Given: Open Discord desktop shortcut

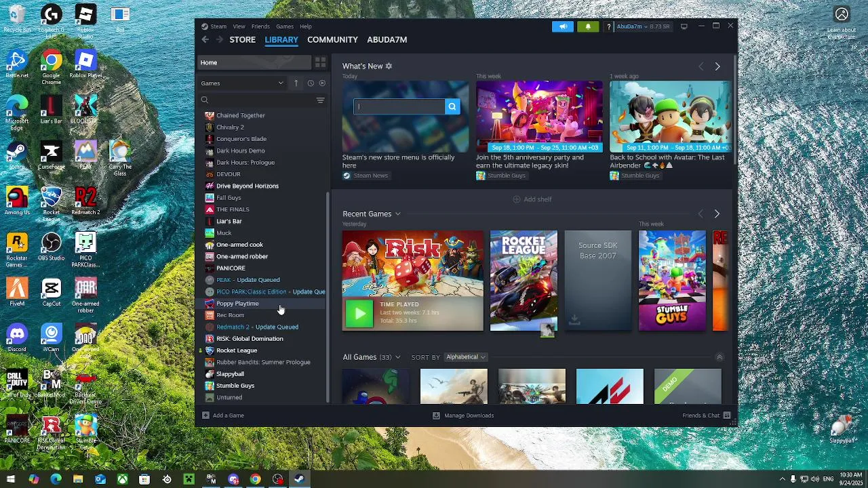Looking at the screenshot, I should click(x=17, y=338).
